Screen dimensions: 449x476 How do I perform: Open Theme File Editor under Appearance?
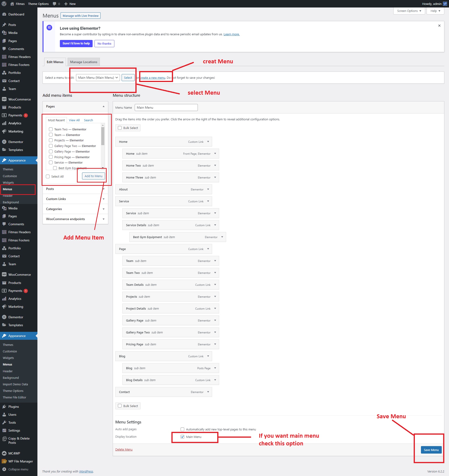[x=14, y=397]
